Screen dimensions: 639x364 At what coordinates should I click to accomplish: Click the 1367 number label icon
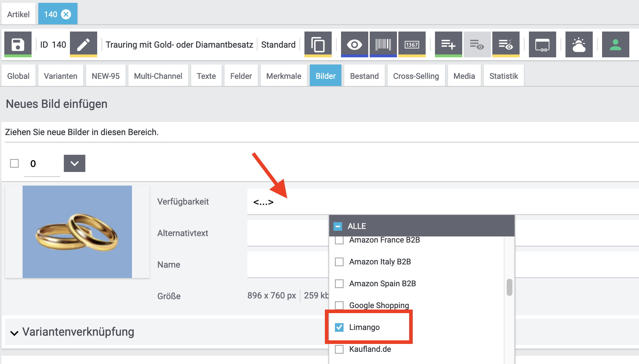tap(412, 44)
